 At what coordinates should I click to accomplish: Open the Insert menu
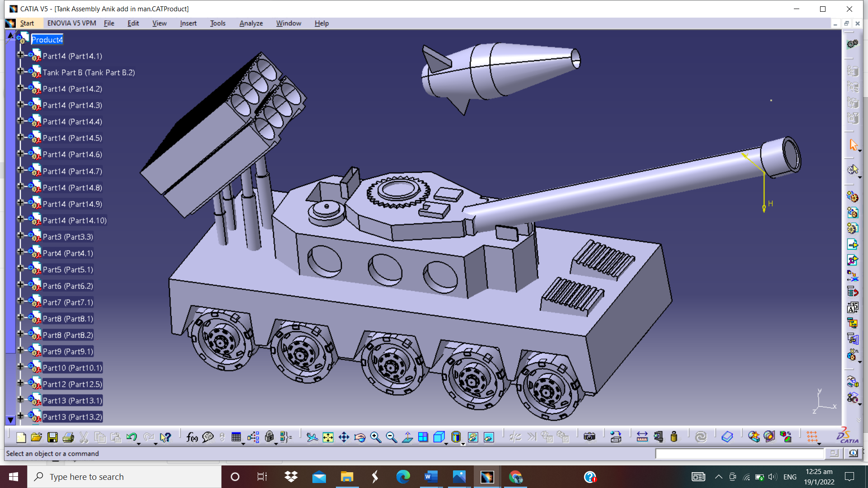coord(188,23)
